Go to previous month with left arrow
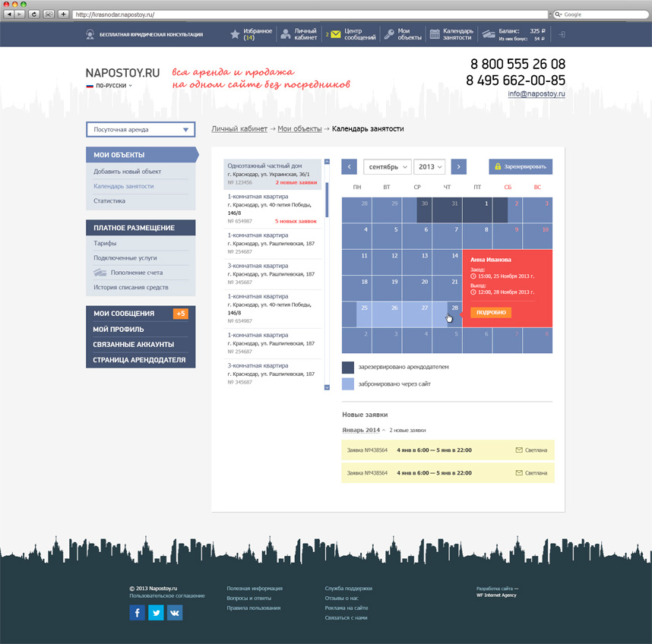652x644 pixels. [x=350, y=166]
